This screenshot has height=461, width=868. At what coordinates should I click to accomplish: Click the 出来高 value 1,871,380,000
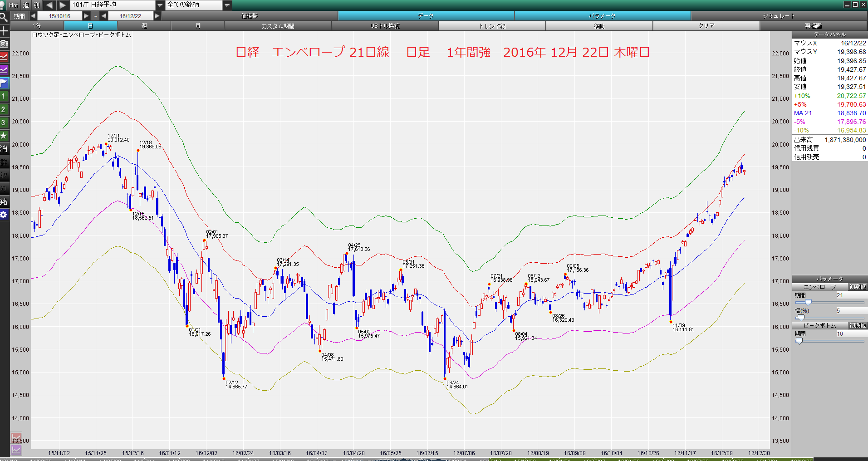(845, 140)
